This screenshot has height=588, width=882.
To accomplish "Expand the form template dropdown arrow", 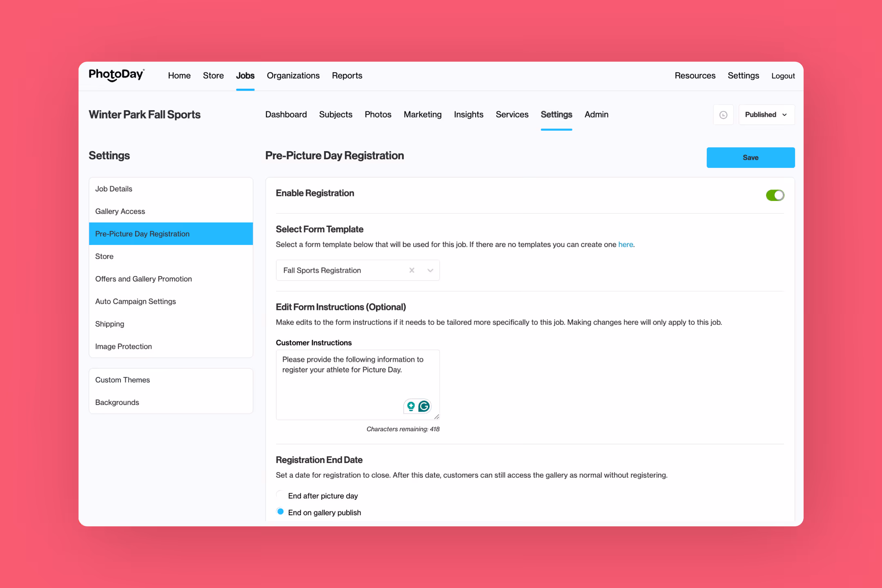I will coord(430,270).
